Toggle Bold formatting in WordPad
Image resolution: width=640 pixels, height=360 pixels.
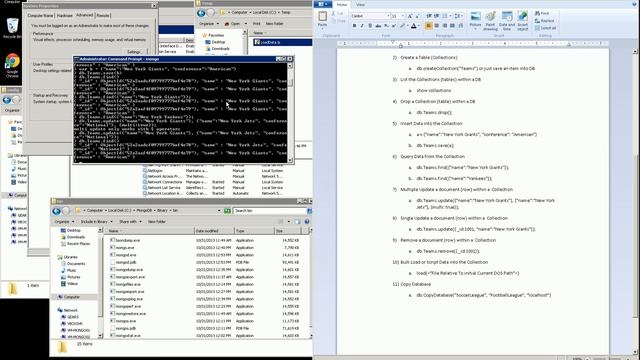pos(354,26)
